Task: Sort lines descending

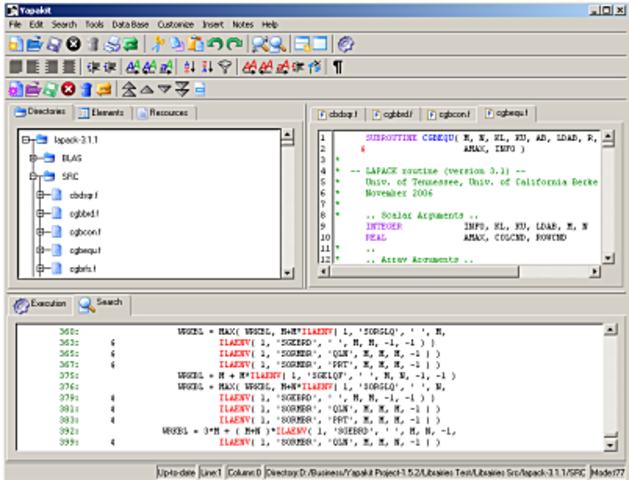Action: tap(207, 67)
